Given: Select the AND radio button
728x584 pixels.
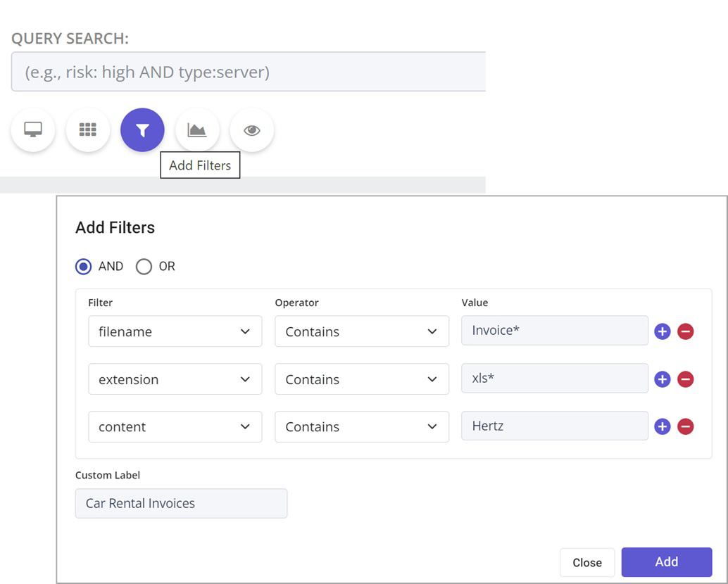Looking at the screenshot, I should pyautogui.click(x=84, y=266).
